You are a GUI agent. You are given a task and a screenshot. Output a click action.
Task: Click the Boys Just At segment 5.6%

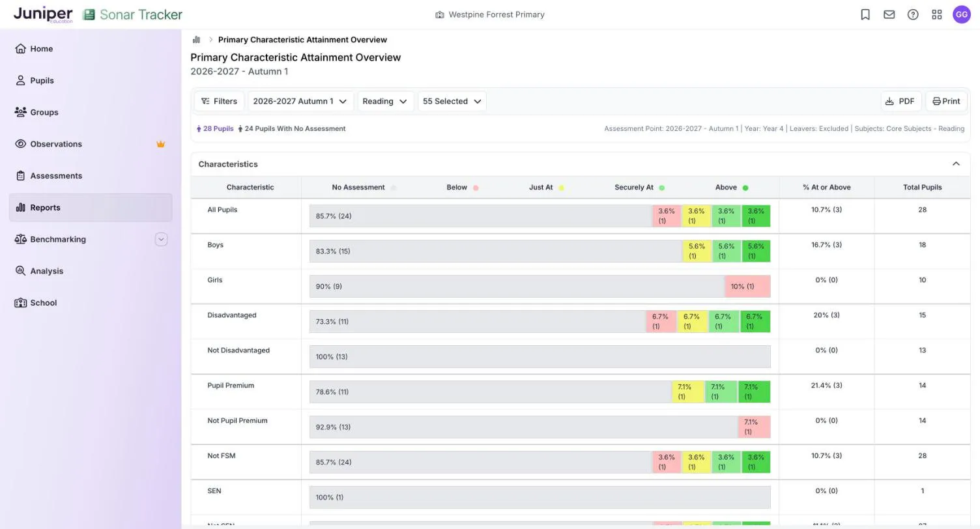tap(697, 251)
